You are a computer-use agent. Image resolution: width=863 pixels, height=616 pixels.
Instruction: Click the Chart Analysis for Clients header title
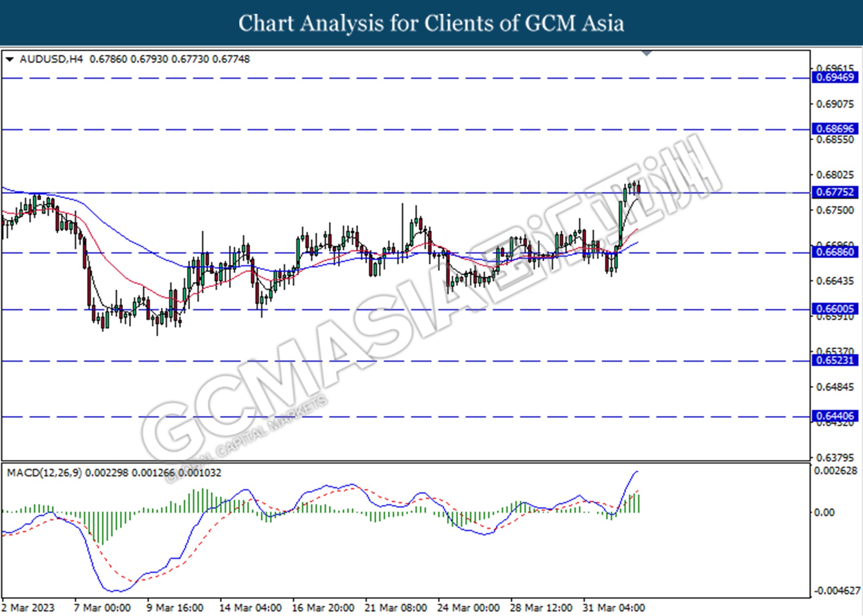tap(431, 23)
